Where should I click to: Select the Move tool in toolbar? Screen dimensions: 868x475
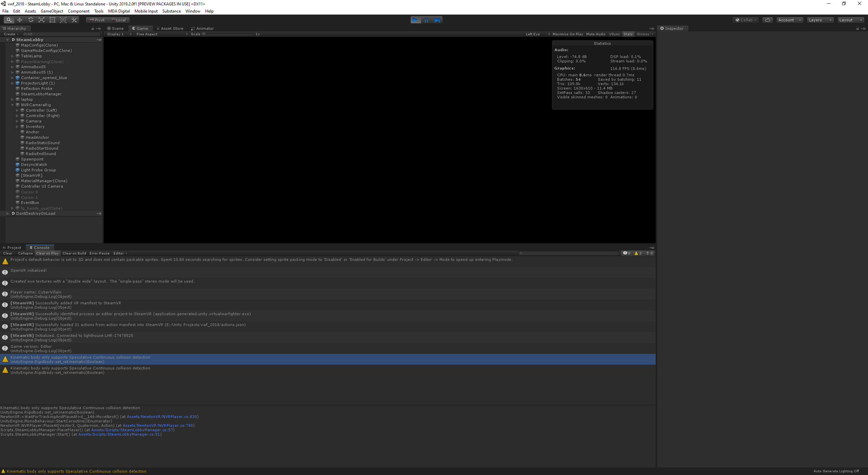[20, 20]
